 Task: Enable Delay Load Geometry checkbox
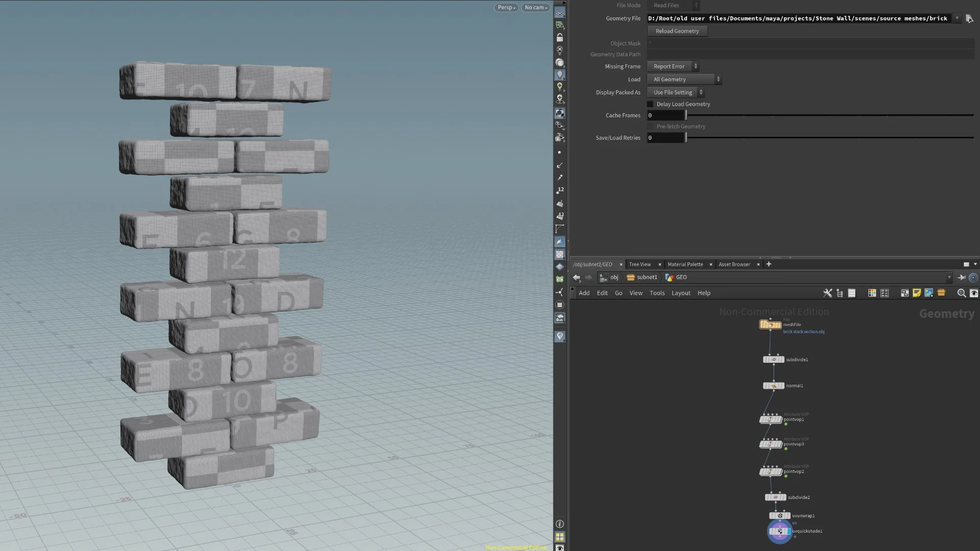click(650, 104)
